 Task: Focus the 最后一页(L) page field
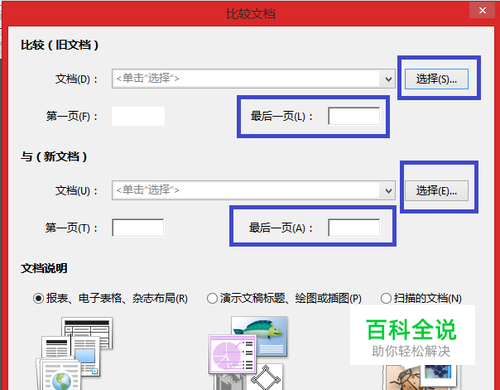point(354,116)
